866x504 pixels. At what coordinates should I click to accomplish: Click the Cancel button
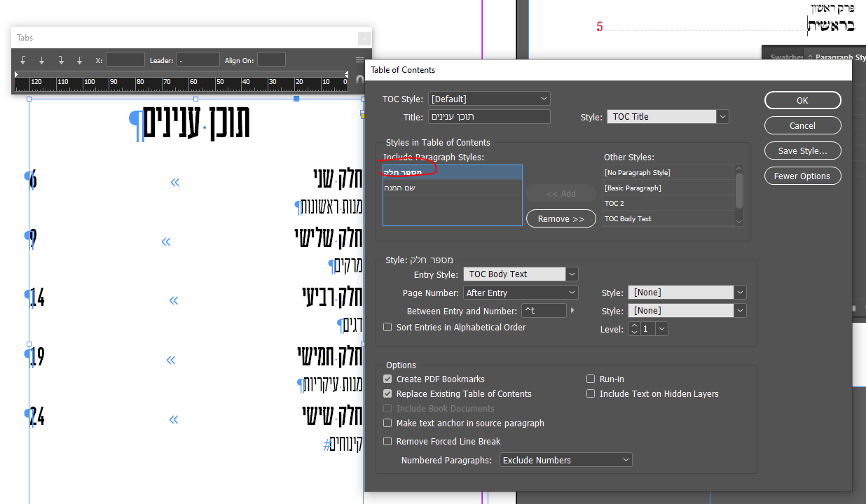802,125
